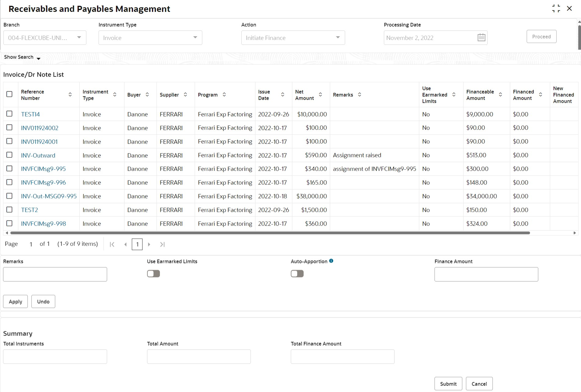This screenshot has height=392, width=581.
Task: Turn on the Auto-Apportion switch
Action: click(x=297, y=274)
